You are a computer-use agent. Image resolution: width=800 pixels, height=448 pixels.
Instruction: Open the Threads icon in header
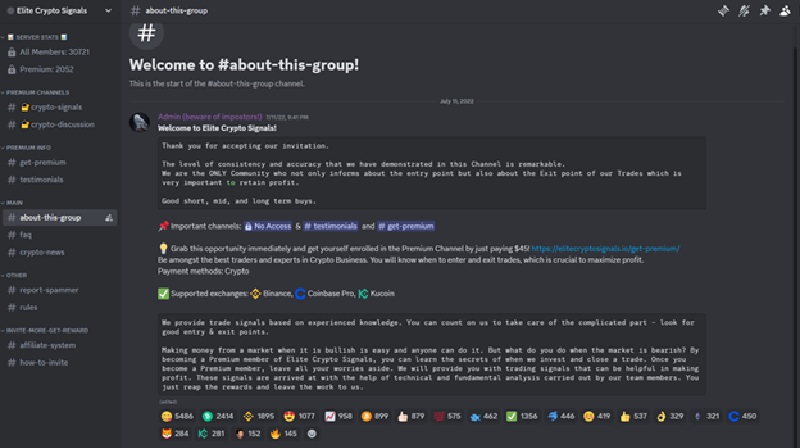tap(723, 11)
